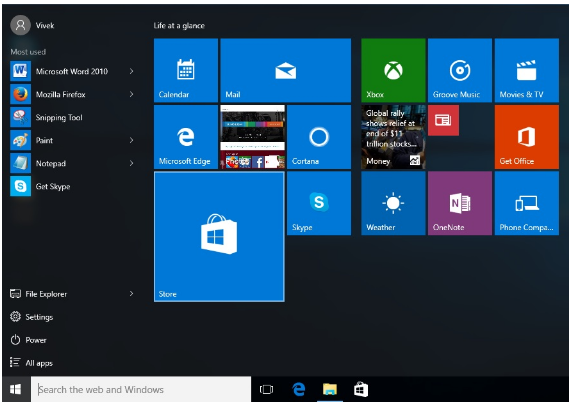The height and width of the screenshot is (405, 574).
Task: Open Groove Music tile
Action: (x=460, y=70)
